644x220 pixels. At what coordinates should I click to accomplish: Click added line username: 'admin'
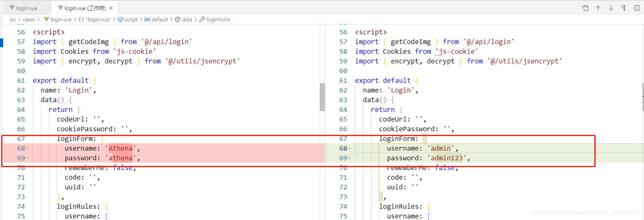click(x=422, y=148)
